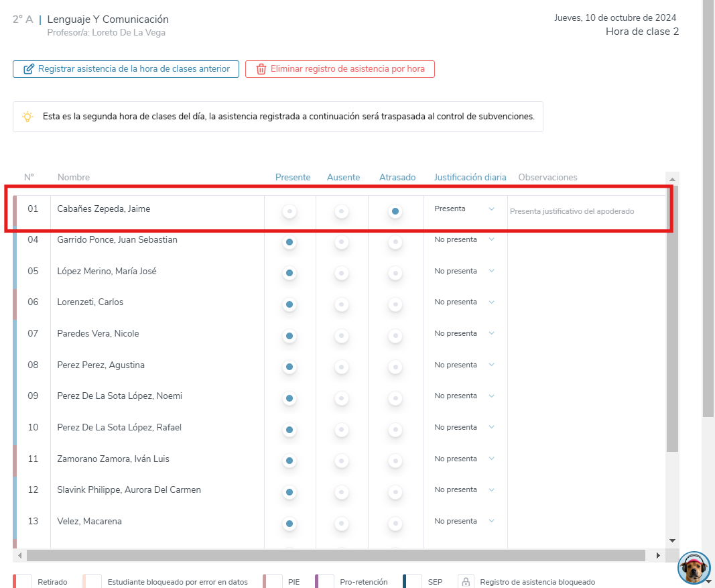The image size is (715, 588).
Task: Click the Pro-retención legend color swatch
Action: point(324,581)
